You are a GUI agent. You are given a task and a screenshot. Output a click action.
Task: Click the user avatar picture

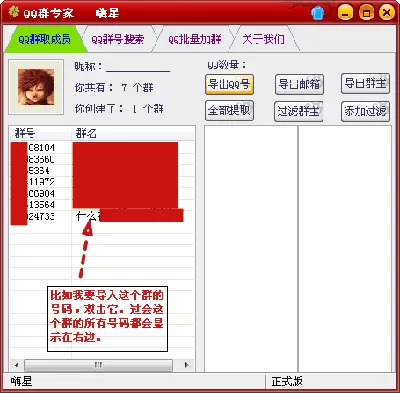(36, 87)
